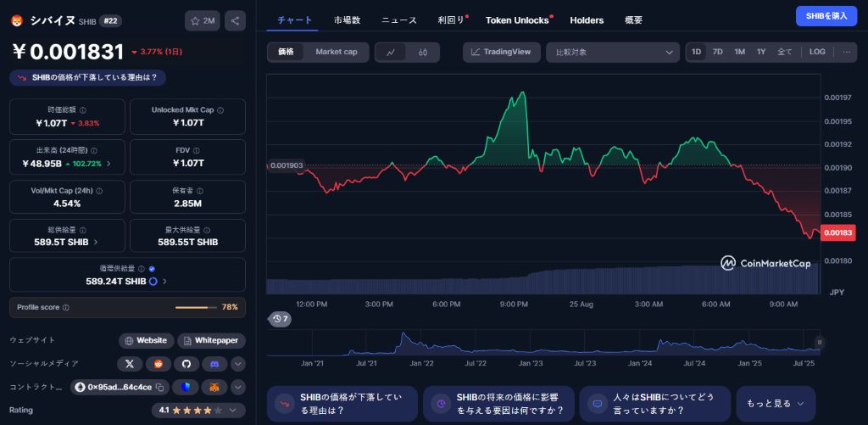
Task: Switch to the チャート tab
Action: click(294, 20)
